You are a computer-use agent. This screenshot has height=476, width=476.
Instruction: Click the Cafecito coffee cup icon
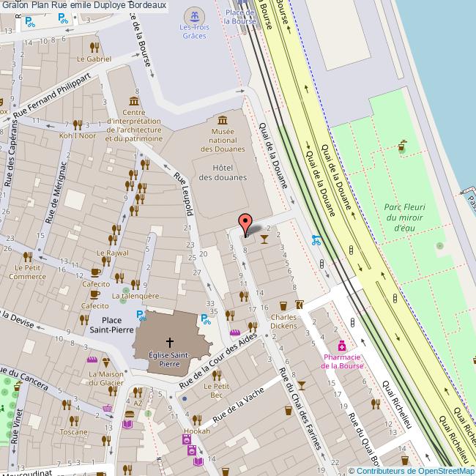point(95,272)
